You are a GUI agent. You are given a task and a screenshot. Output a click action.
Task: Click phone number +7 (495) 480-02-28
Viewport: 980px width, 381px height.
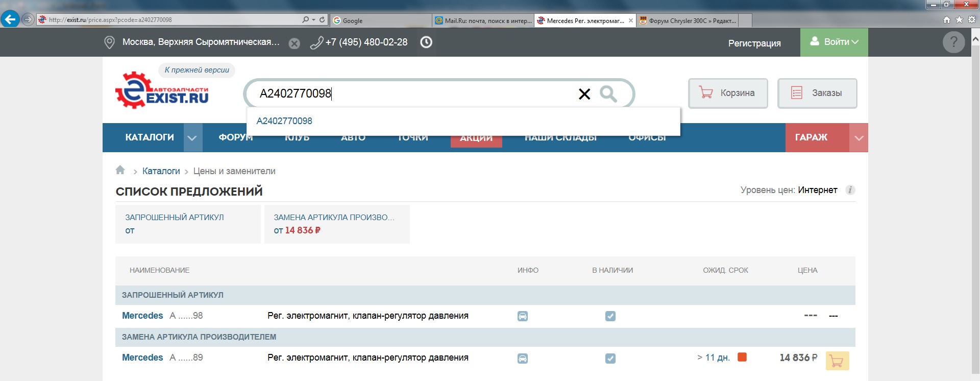coord(366,42)
